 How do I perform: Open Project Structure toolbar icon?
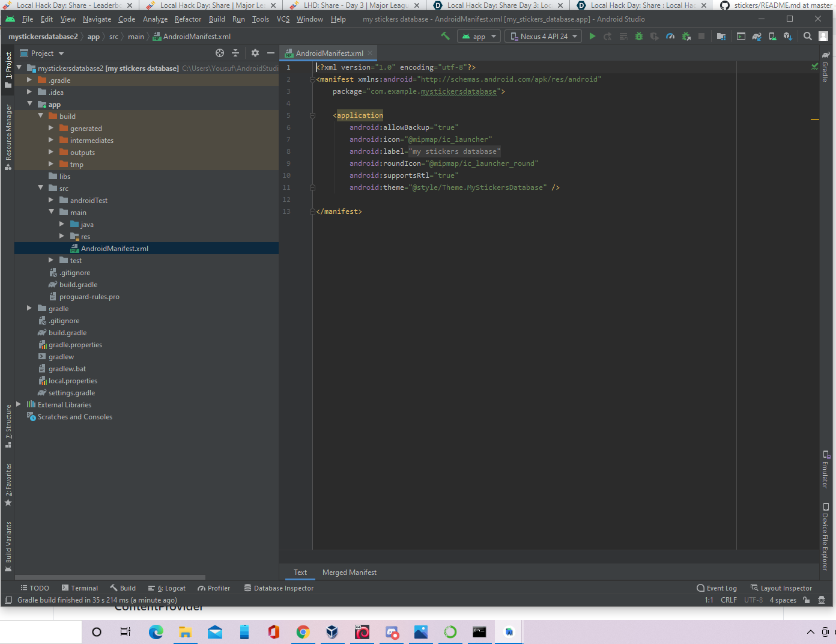pyautogui.click(x=721, y=37)
